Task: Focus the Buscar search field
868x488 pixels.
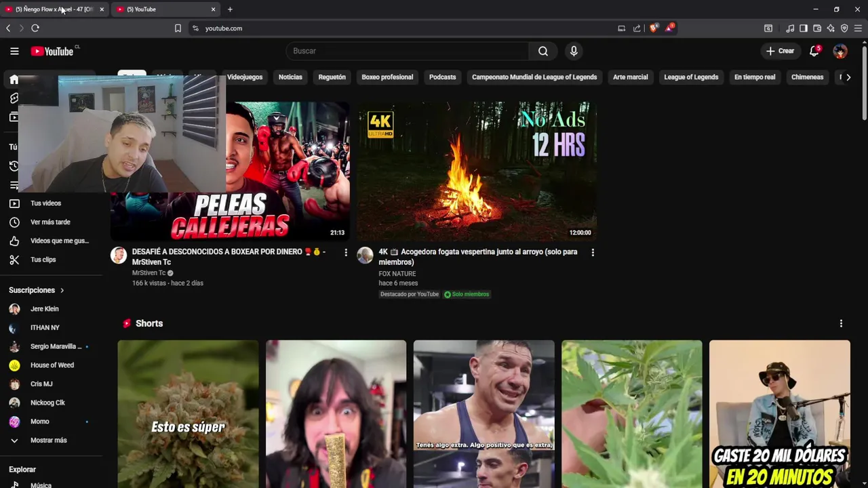Action: (407, 51)
